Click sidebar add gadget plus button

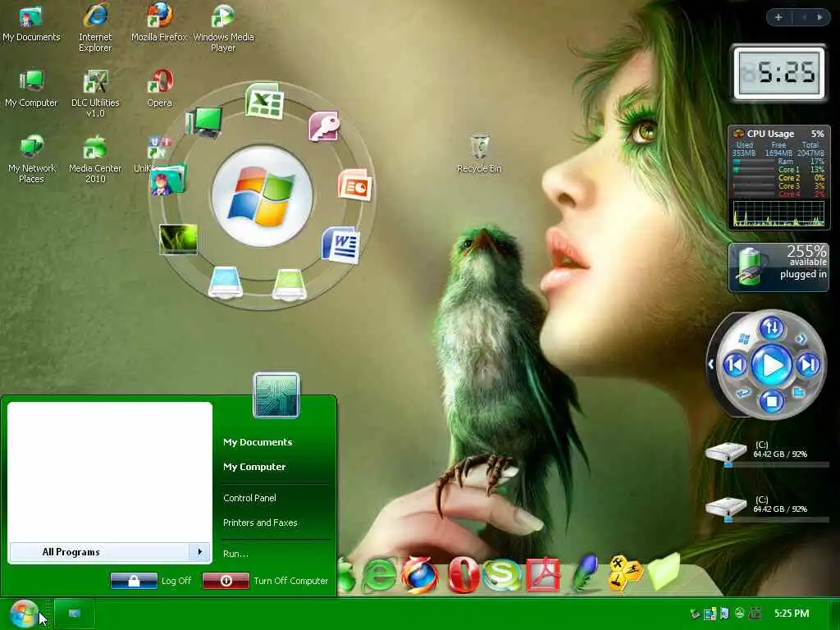[x=778, y=17]
